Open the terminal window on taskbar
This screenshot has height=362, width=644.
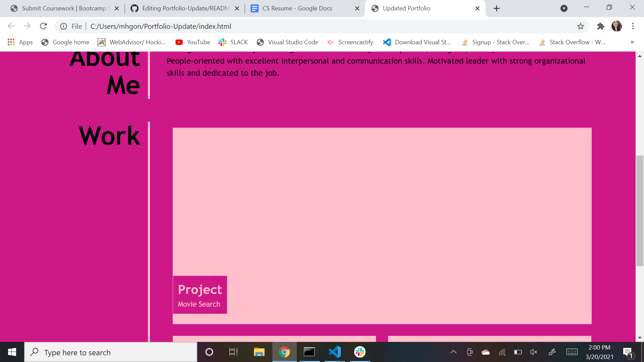(309, 352)
